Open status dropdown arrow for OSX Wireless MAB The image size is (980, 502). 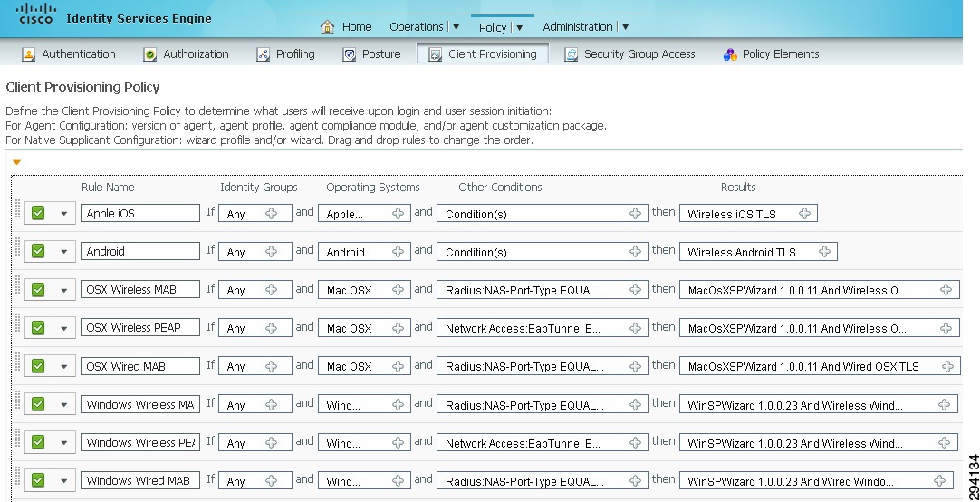click(63, 290)
